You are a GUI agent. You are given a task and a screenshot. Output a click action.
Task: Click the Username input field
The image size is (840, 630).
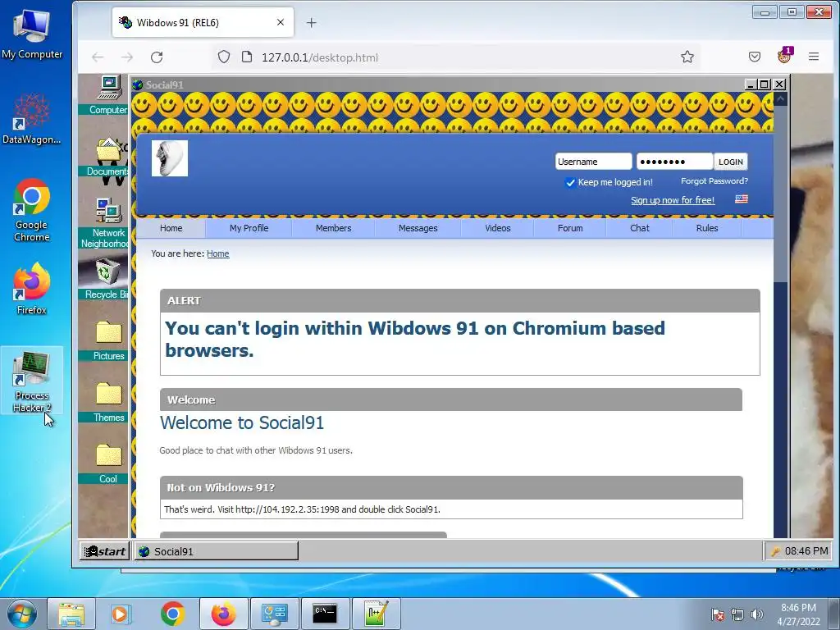pos(594,162)
